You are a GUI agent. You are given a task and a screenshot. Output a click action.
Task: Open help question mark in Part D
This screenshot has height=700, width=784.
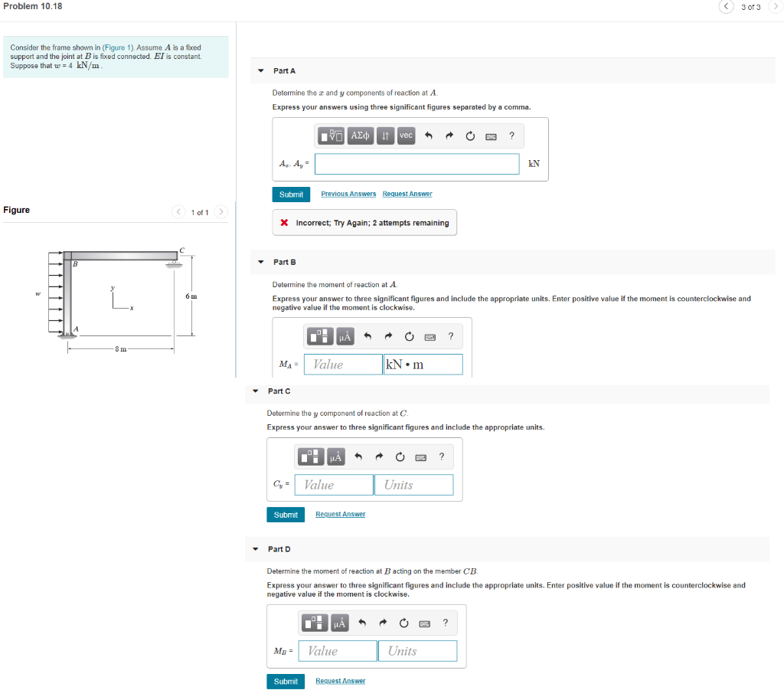click(x=446, y=623)
